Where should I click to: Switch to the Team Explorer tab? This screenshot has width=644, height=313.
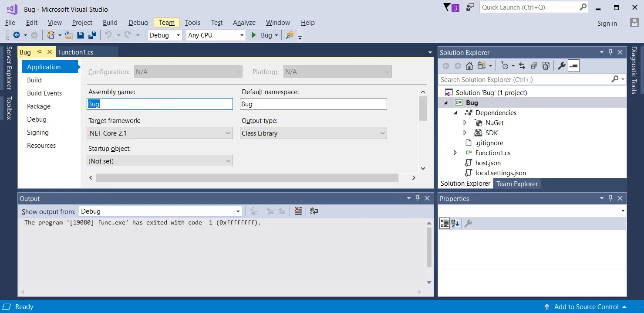pos(517,184)
